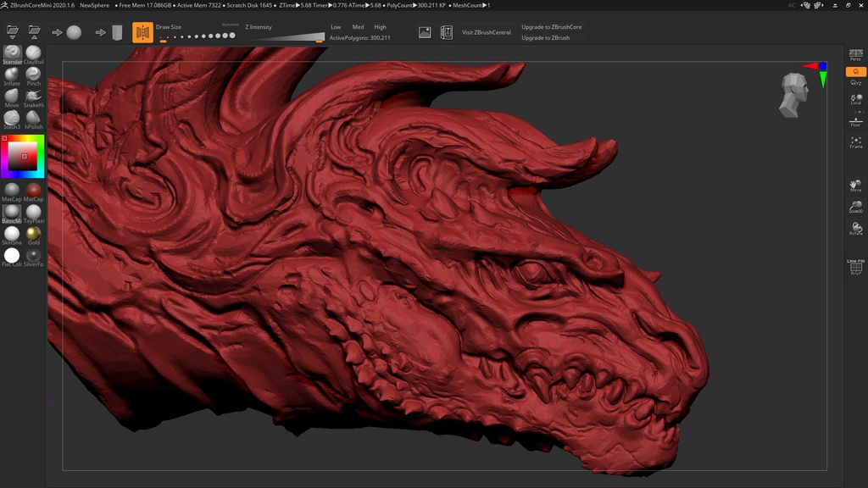This screenshot has width=868, height=488.
Task: Open a file with the load folder icon
Action: [12, 32]
